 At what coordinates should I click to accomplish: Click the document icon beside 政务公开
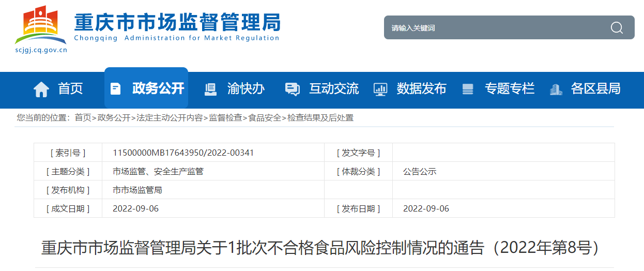116,89
